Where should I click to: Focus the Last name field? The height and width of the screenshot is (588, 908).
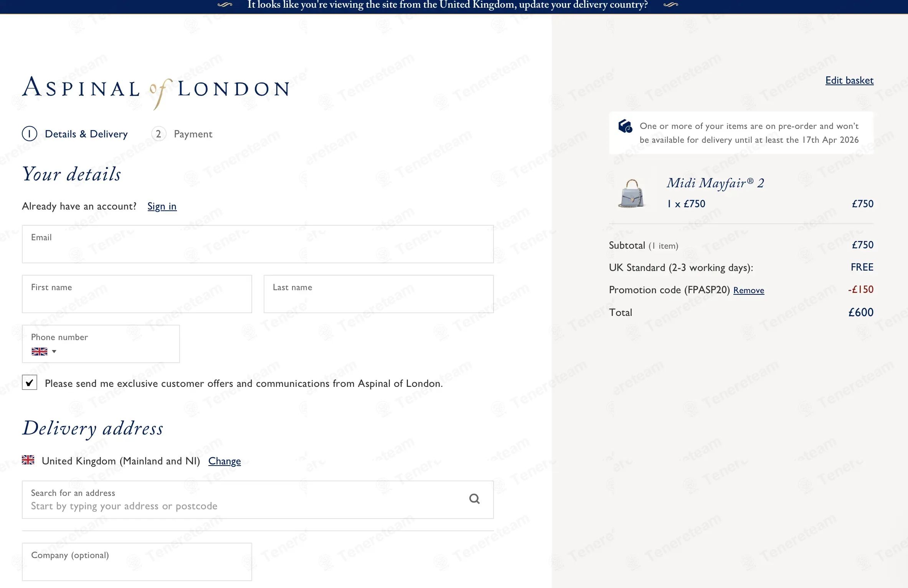[x=378, y=294]
